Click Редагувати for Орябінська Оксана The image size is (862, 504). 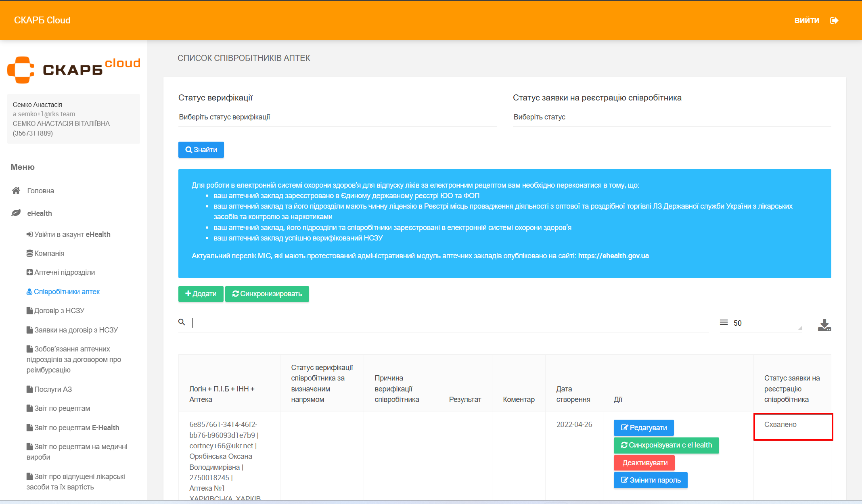click(x=644, y=428)
